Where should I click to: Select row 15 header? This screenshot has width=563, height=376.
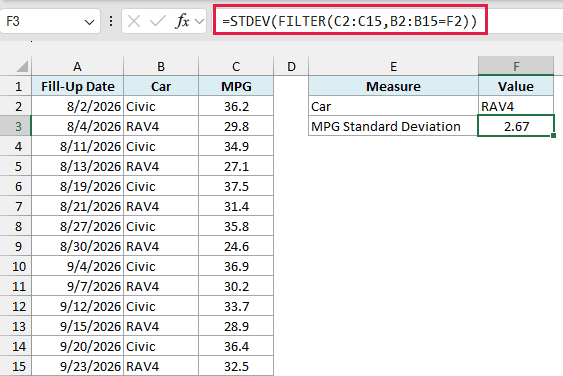click(16, 366)
